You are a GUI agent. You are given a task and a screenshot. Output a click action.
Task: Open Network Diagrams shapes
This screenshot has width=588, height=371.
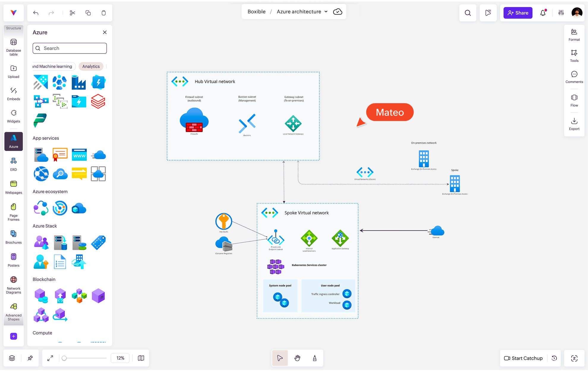13,285
